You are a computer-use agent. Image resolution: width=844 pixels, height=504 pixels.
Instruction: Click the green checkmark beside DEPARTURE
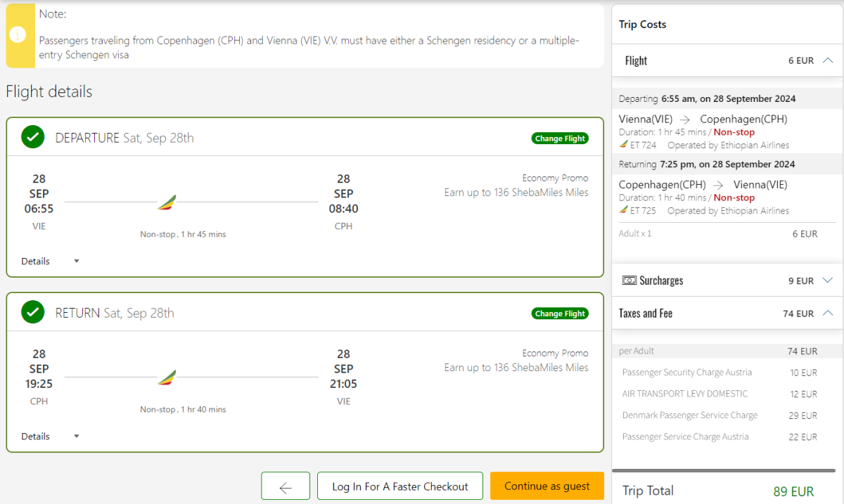(x=32, y=137)
